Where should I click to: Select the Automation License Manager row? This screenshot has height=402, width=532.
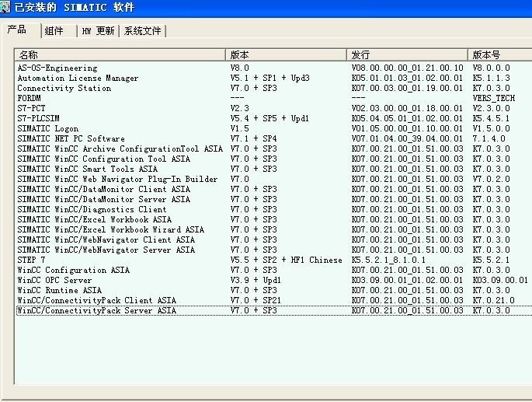78,79
